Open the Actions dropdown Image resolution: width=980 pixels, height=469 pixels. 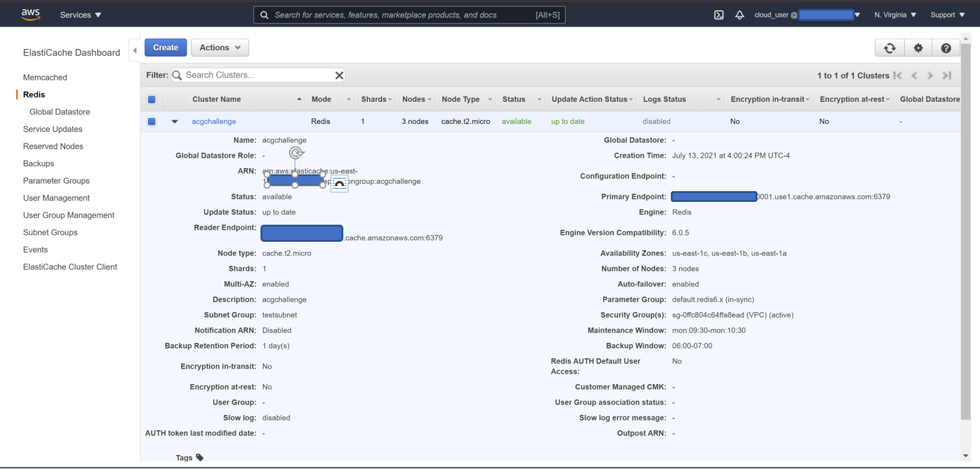click(x=220, y=47)
